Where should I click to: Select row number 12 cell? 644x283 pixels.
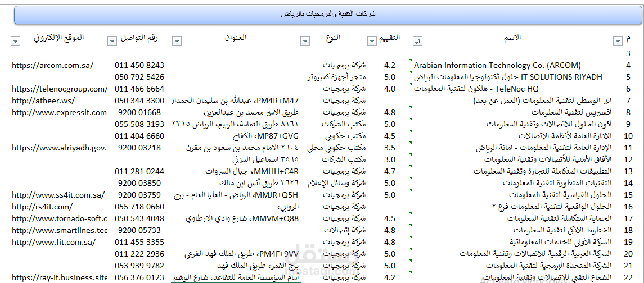(628, 160)
